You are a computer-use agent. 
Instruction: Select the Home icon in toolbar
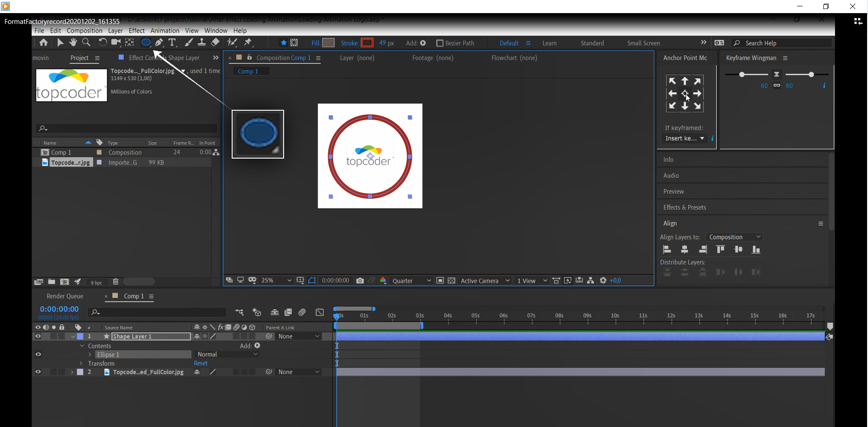tap(43, 42)
